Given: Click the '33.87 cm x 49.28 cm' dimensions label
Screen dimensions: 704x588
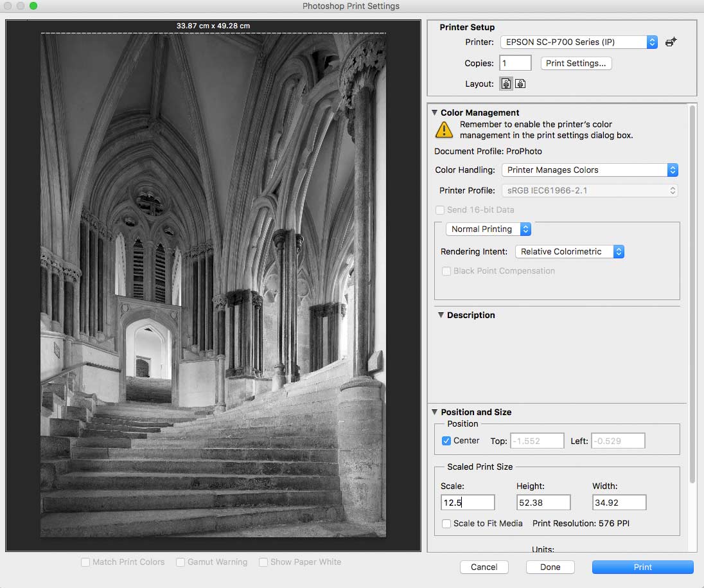Looking at the screenshot, I should point(213,26).
